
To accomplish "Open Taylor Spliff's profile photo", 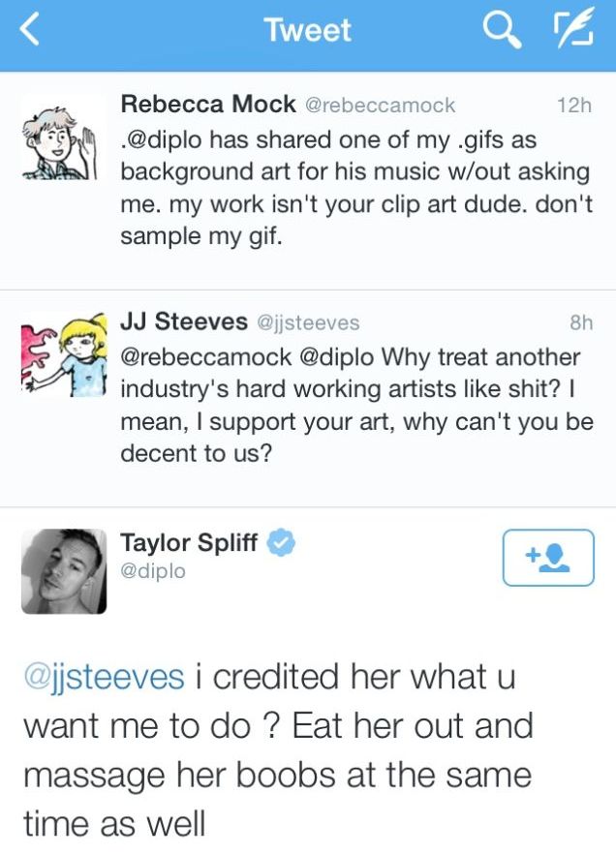I will (x=64, y=571).
